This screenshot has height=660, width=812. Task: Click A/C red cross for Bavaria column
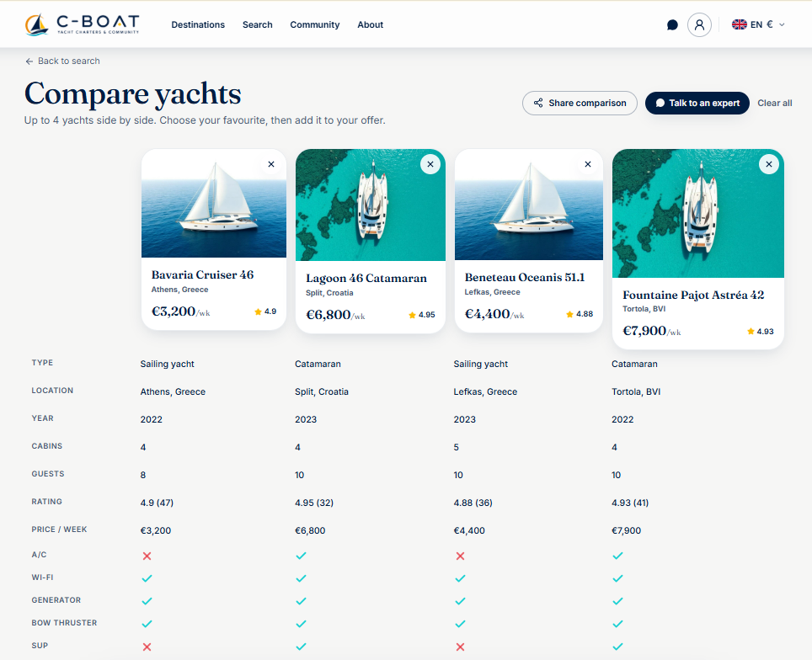coord(147,556)
